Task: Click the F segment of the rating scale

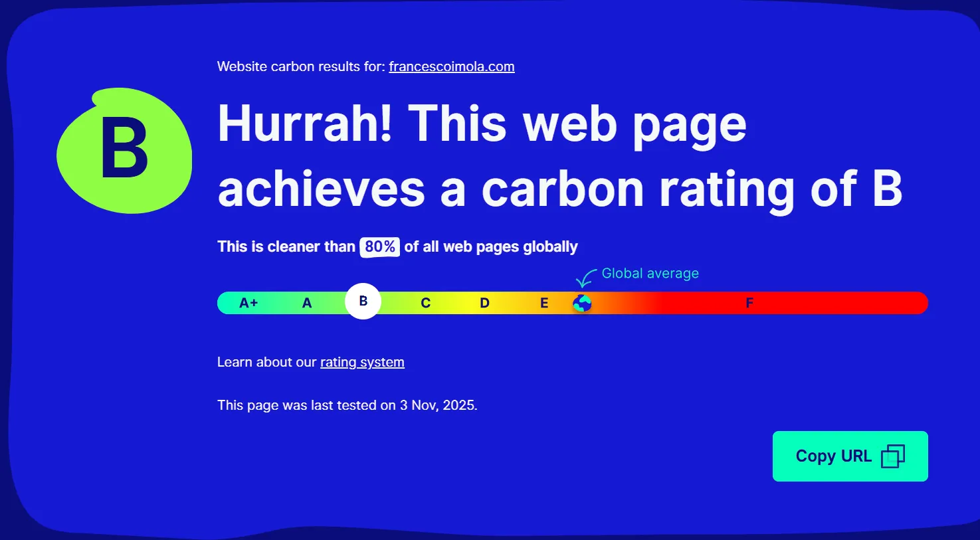Action: coord(749,303)
